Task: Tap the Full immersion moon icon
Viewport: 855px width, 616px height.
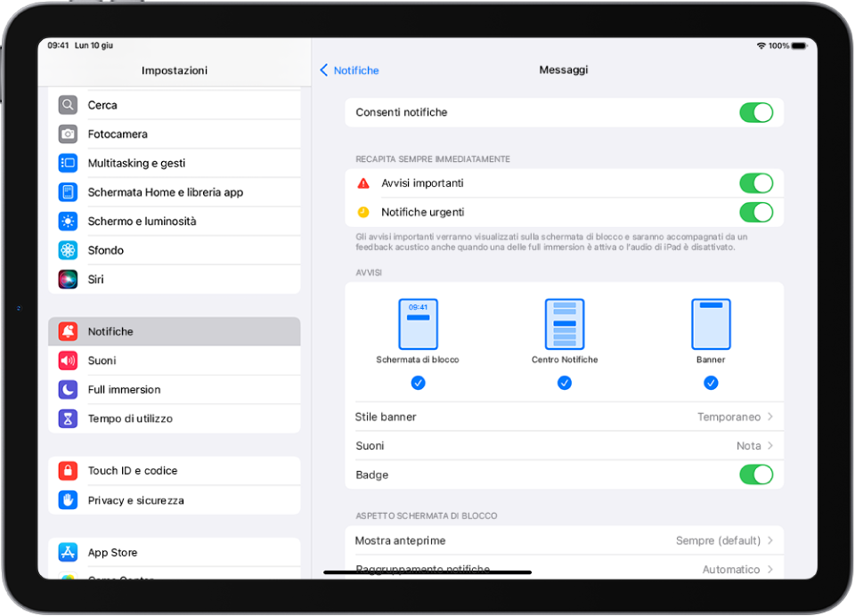Action: 68,389
